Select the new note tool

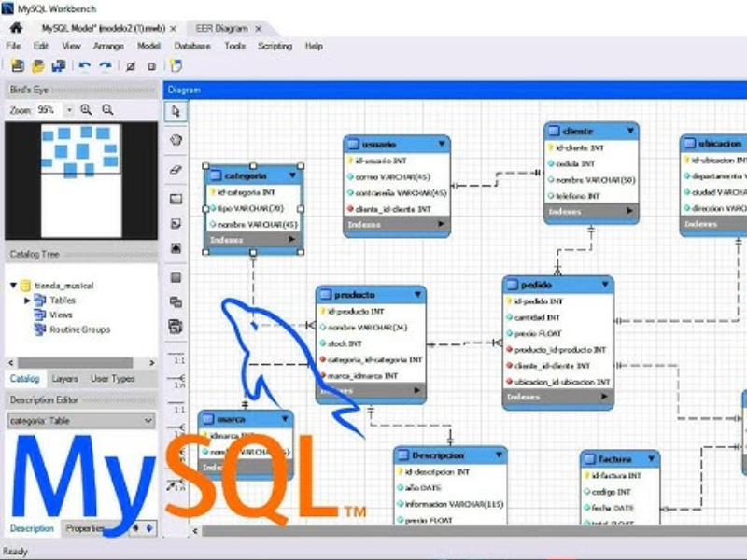176,224
